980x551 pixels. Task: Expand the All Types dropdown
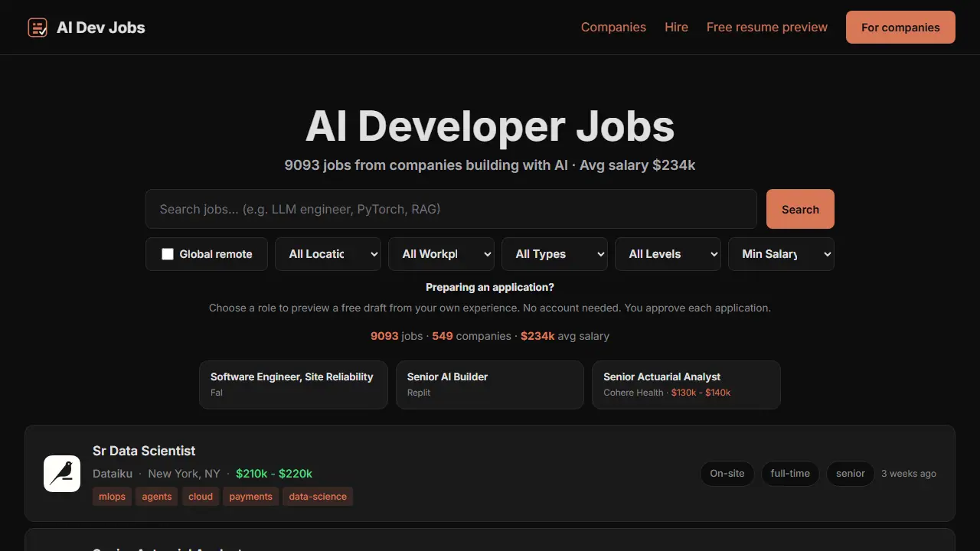(554, 254)
